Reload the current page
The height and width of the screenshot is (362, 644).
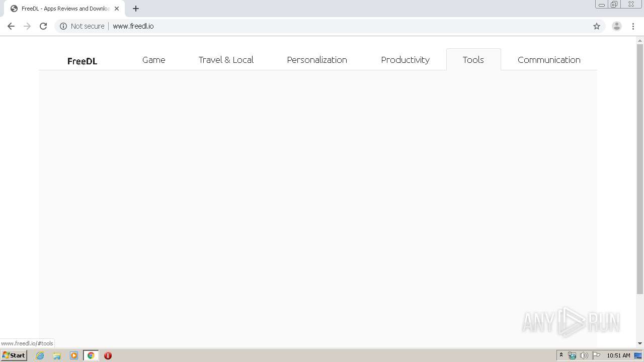[43, 26]
